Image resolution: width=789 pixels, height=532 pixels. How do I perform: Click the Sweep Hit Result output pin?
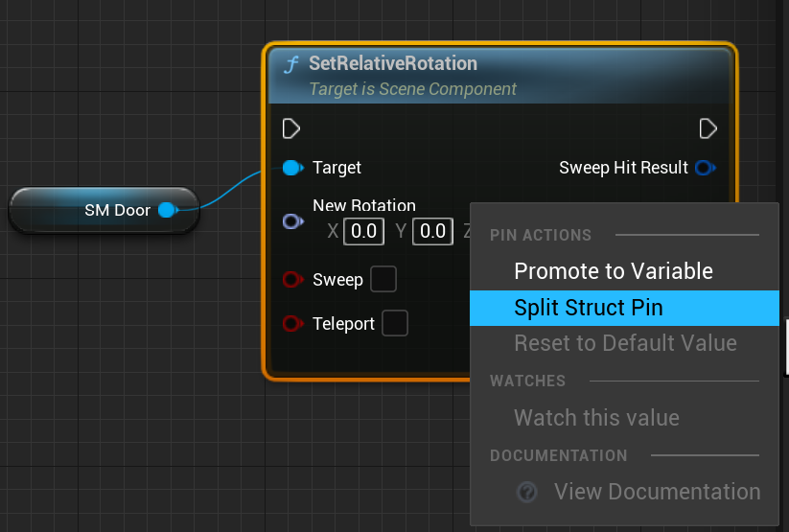coord(705,168)
